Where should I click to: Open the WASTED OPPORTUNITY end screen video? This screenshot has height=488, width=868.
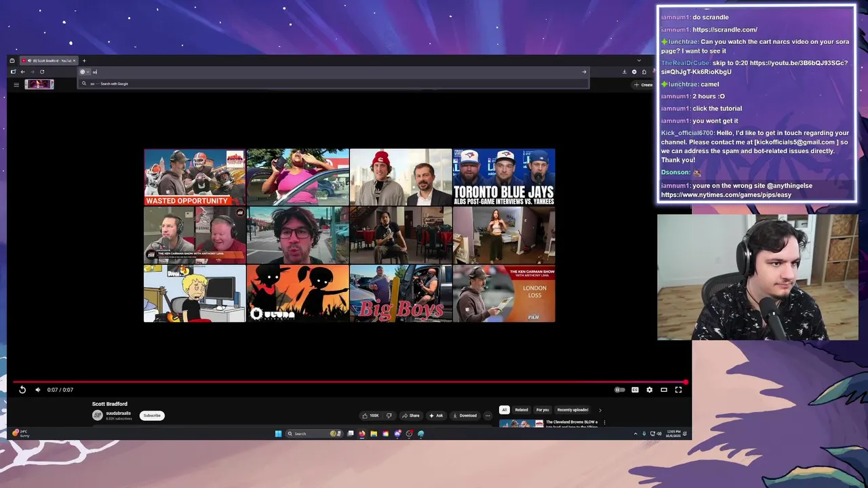[x=195, y=177]
